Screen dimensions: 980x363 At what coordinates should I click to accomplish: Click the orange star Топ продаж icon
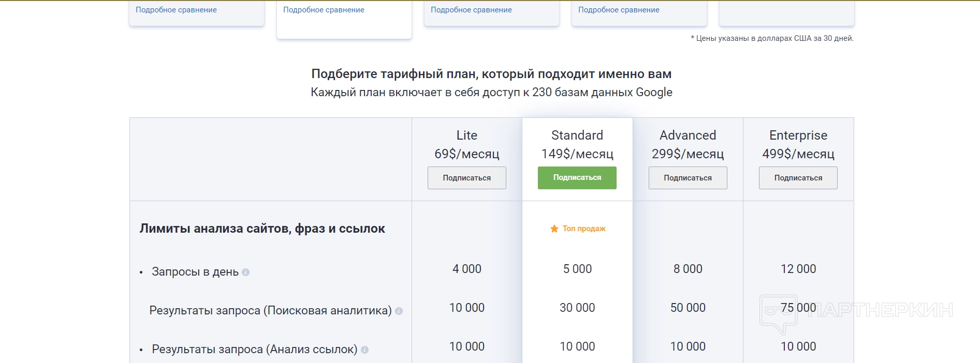click(554, 229)
